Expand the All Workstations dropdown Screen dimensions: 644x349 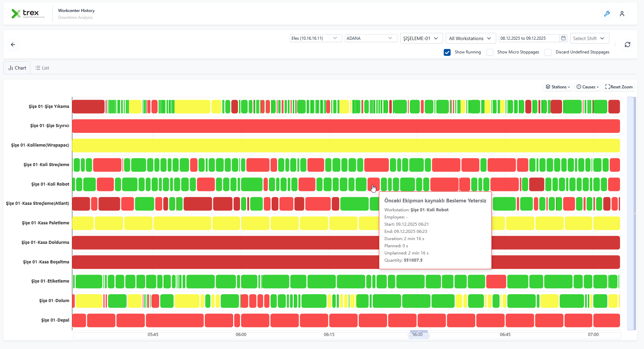[x=471, y=38]
